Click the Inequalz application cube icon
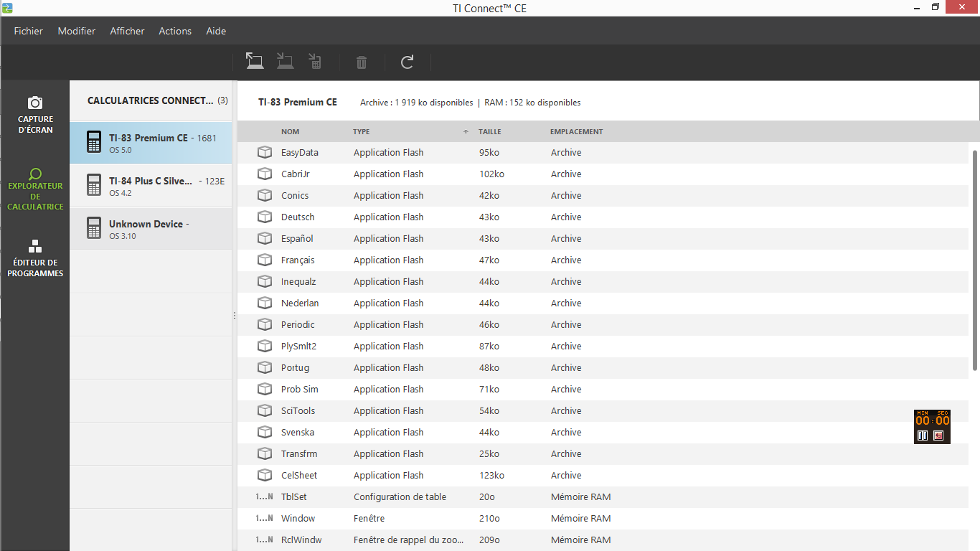Screen dimensions: 980x551 click(x=265, y=281)
